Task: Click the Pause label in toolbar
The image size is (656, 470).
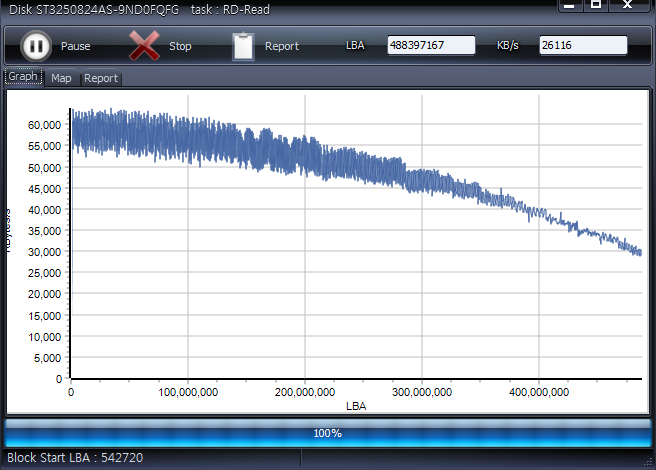Action: 76,46
